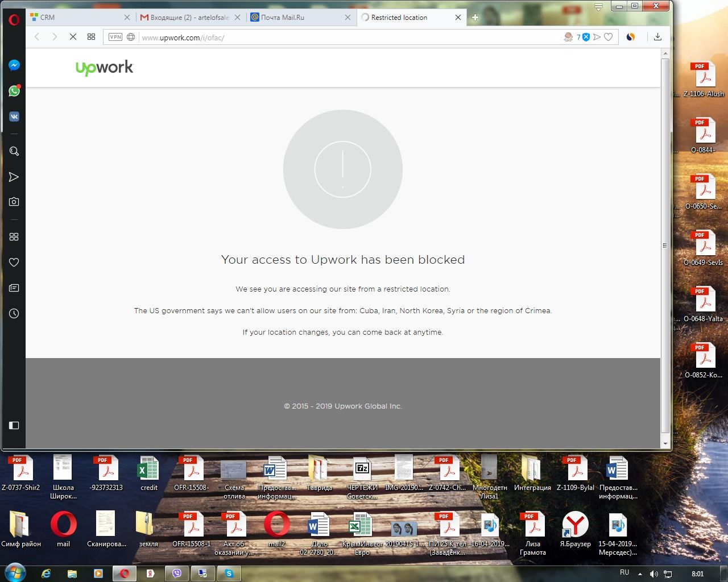Screen dimensions: 728x582
Task: Select the O-0649-Sevls PDF on the desktop
Action: click(x=704, y=248)
